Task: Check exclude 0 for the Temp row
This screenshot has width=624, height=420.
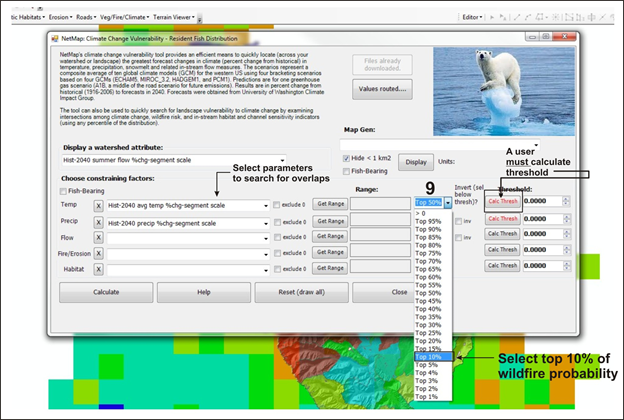Action: click(x=277, y=204)
